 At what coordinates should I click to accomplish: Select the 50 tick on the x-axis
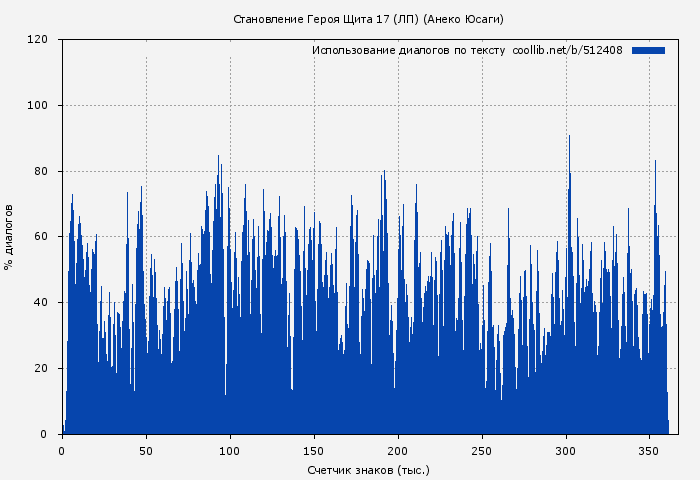(146, 450)
